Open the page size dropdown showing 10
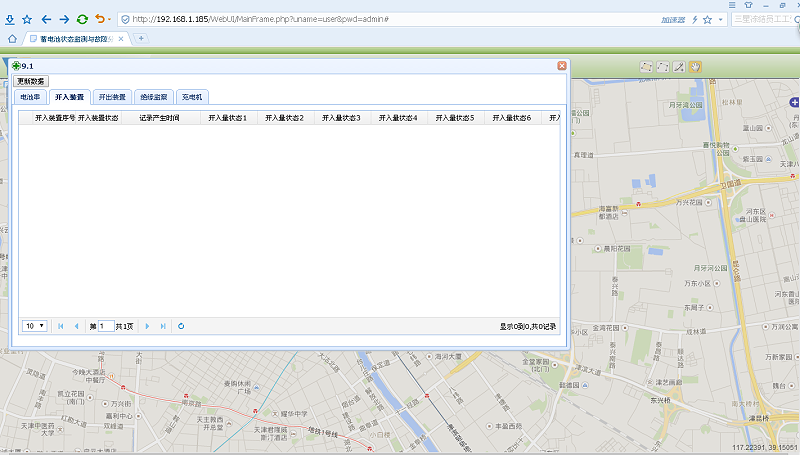 pos(35,326)
